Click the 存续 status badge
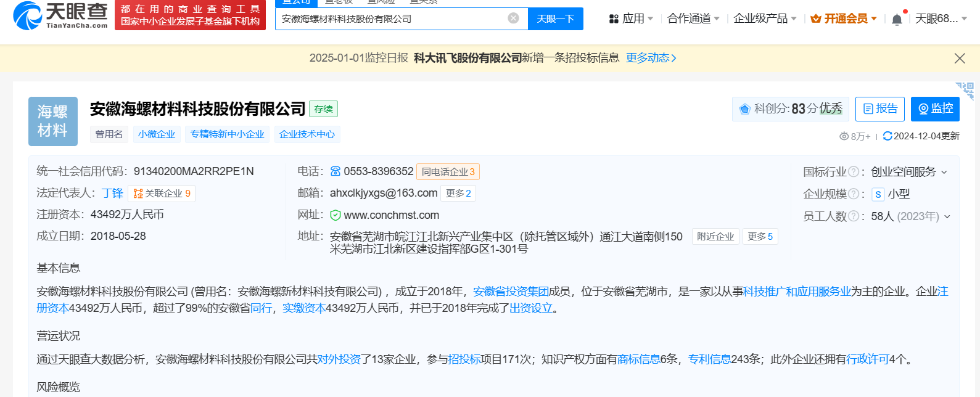 (323, 109)
